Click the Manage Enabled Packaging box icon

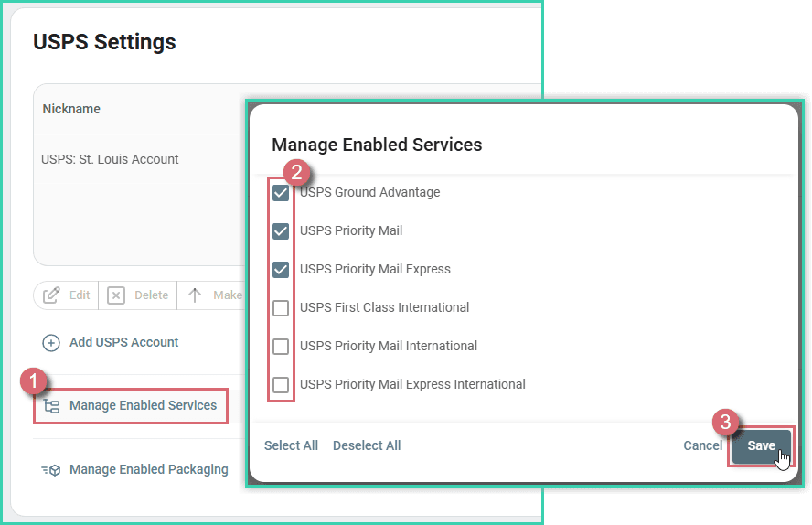click(51, 470)
